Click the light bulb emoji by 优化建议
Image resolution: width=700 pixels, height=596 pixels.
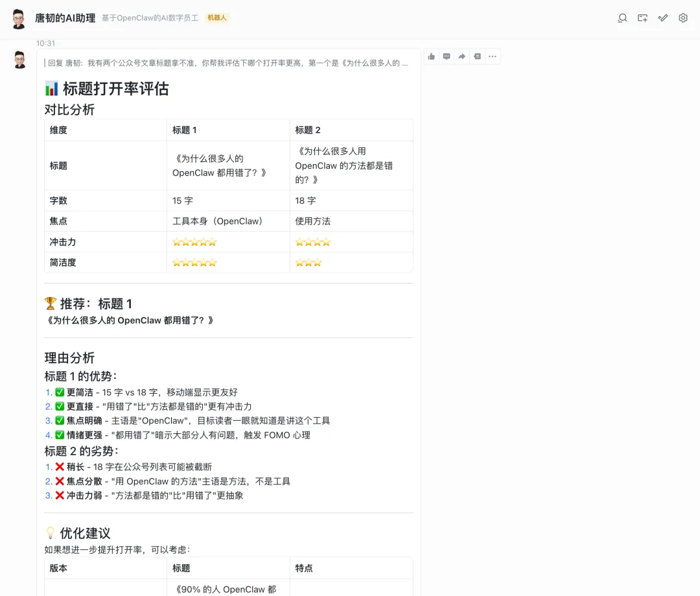coord(51,532)
